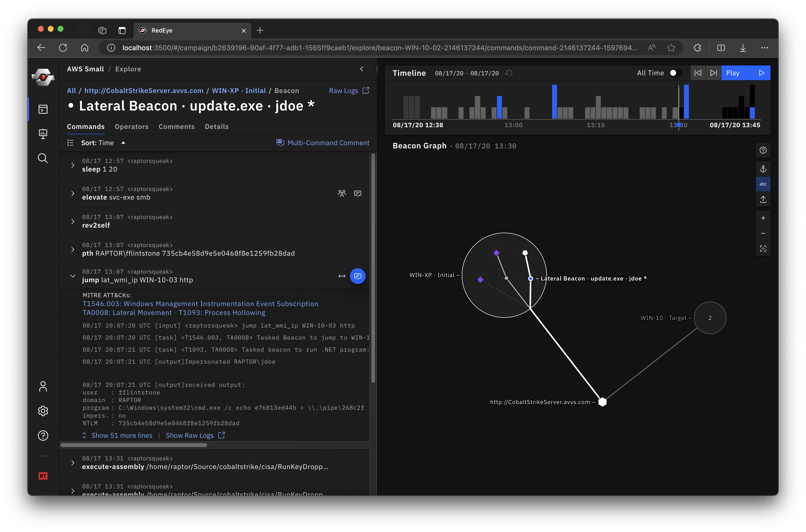Zoom in the beacon graph with plus
The height and width of the screenshot is (532, 806).
click(763, 218)
